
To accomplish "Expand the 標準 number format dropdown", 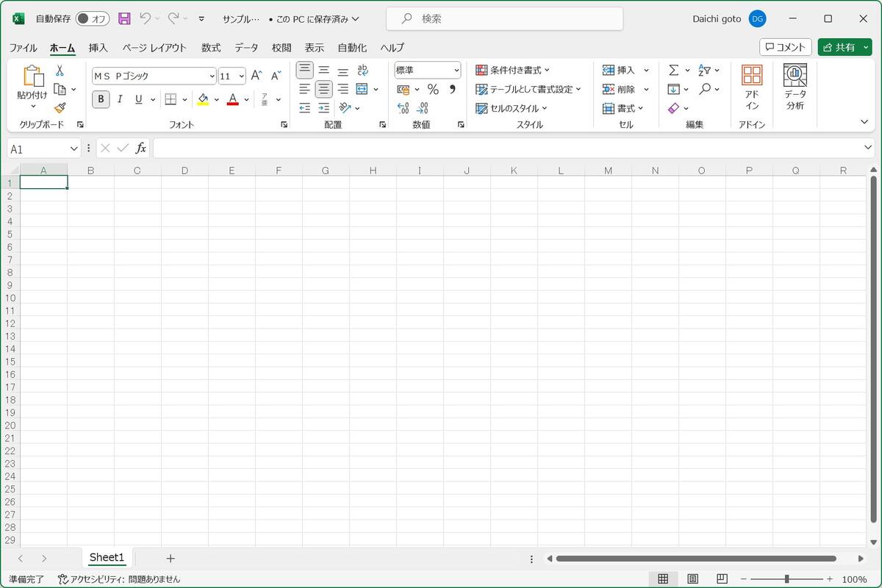I will tap(428, 70).
